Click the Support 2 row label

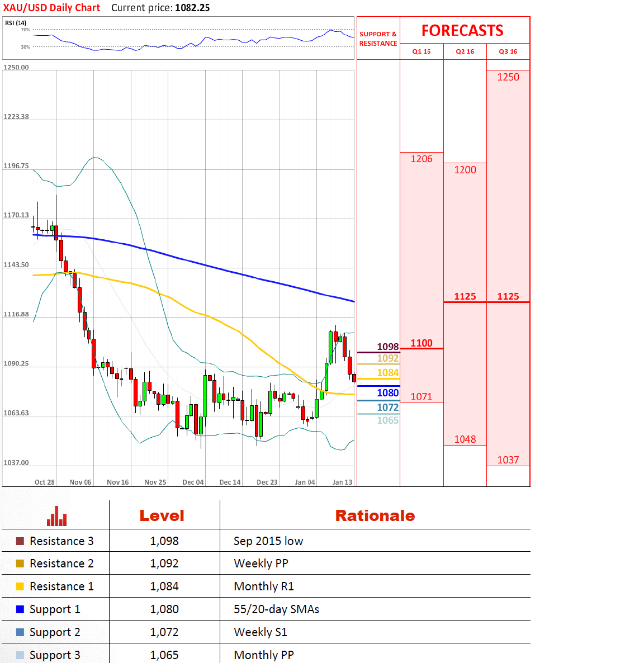pos(55,633)
